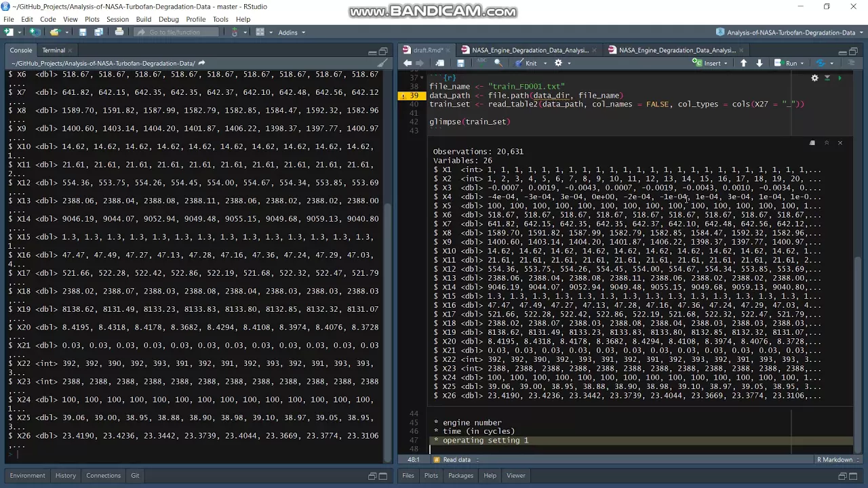The height and width of the screenshot is (488, 868).
Task: Minimize the Console pane
Action: click(372, 52)
